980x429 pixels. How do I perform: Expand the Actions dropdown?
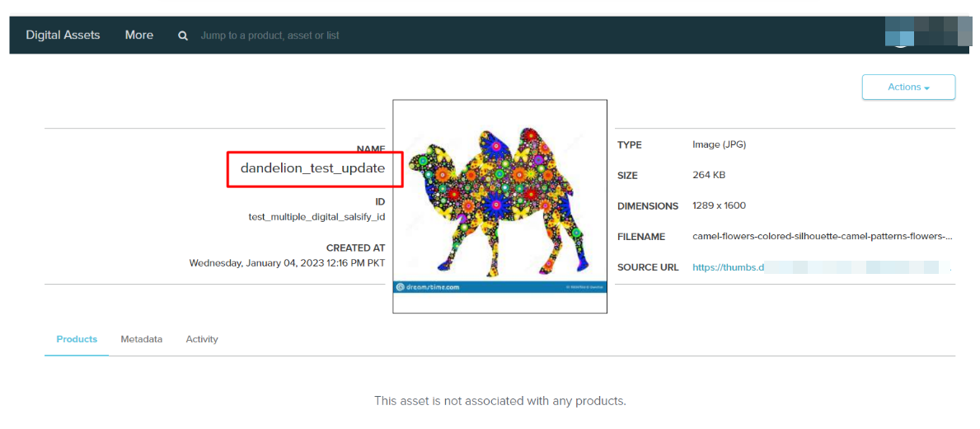click(908, 87)
